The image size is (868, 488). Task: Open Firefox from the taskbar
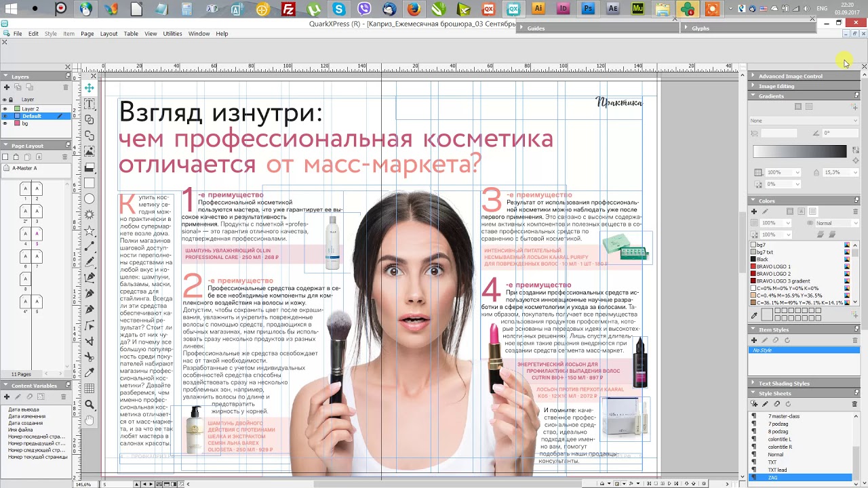pos(414,9)
